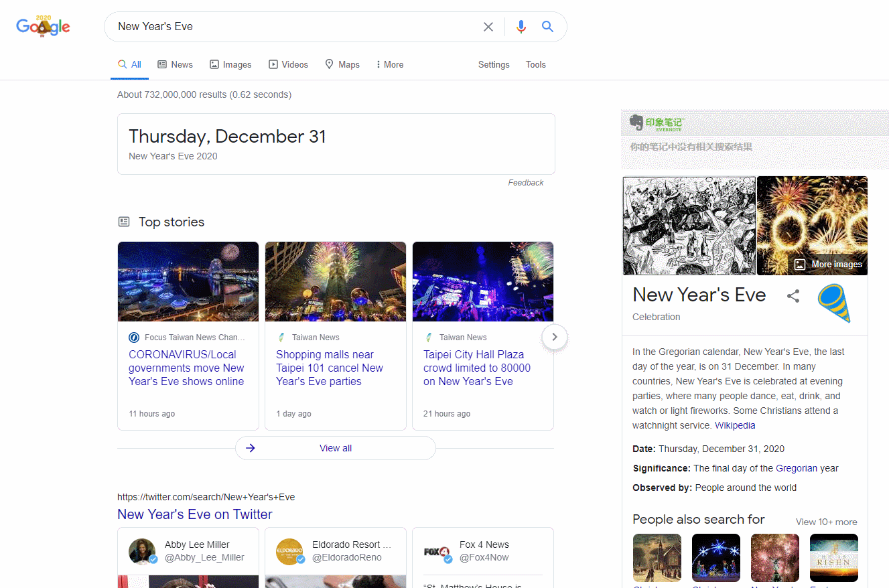
Task: Open the black-and-white party sketch image
Action: point(689,226)
